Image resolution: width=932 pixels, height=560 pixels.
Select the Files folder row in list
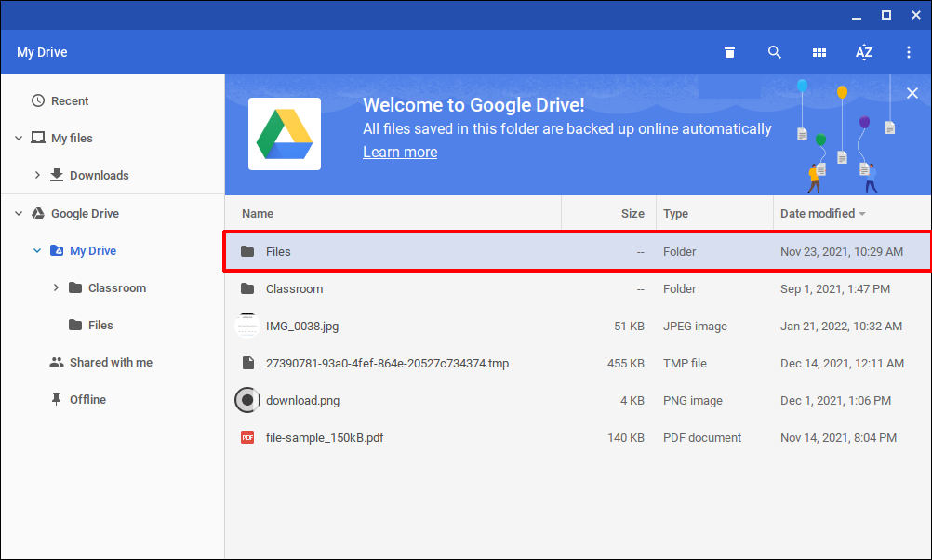(577, 251)
